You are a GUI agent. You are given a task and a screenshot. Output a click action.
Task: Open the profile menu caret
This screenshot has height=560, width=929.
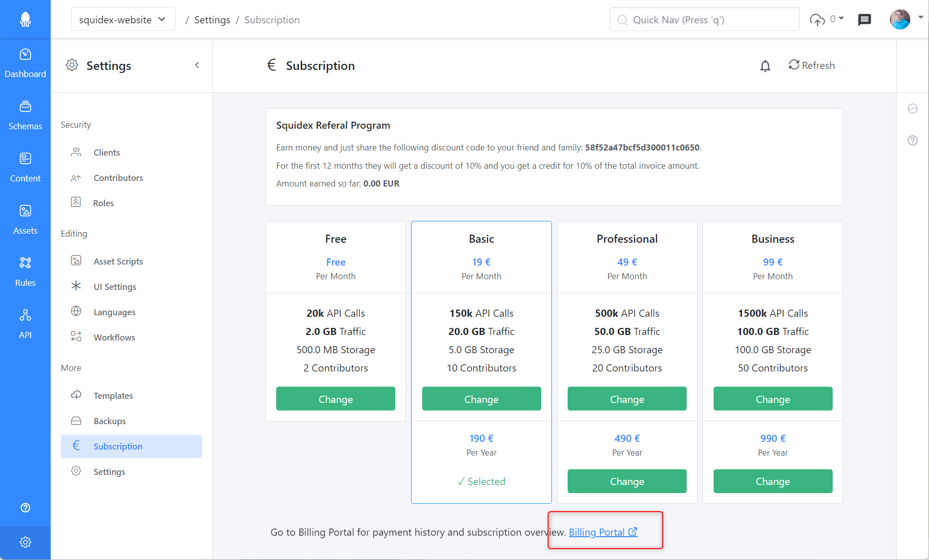click(920, 17)
